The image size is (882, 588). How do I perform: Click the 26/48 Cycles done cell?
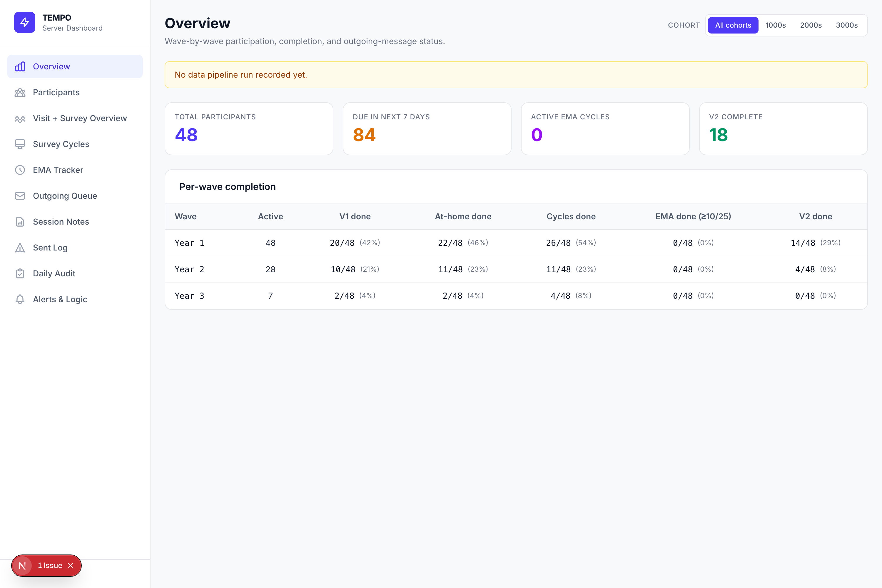[x=571, y=243]
